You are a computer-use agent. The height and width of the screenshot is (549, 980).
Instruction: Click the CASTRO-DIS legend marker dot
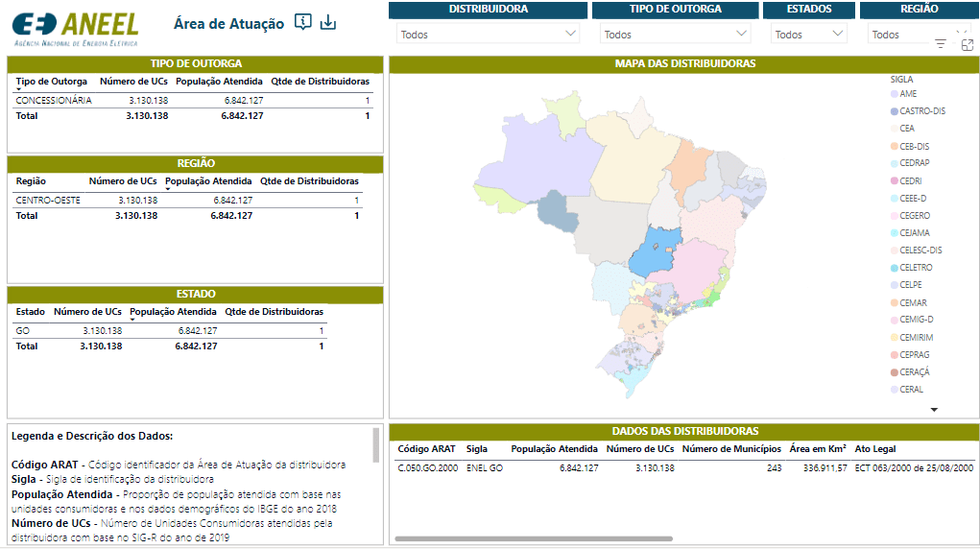(x=895, y=111)
